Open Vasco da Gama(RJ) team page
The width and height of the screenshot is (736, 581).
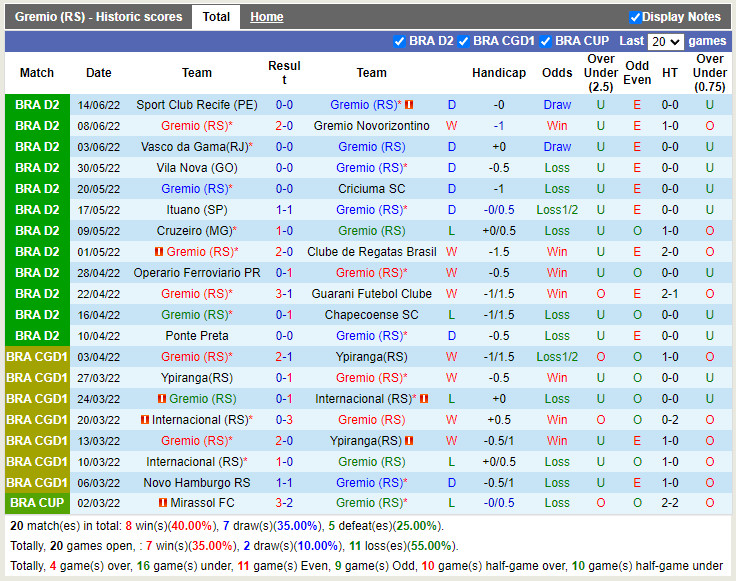pyautogui.click(x=194, y=147)
